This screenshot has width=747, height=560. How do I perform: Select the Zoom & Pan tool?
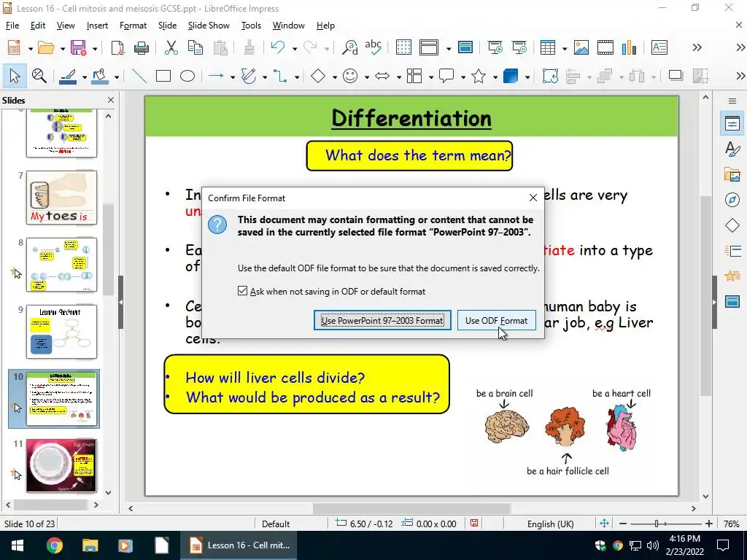(39, 76)
